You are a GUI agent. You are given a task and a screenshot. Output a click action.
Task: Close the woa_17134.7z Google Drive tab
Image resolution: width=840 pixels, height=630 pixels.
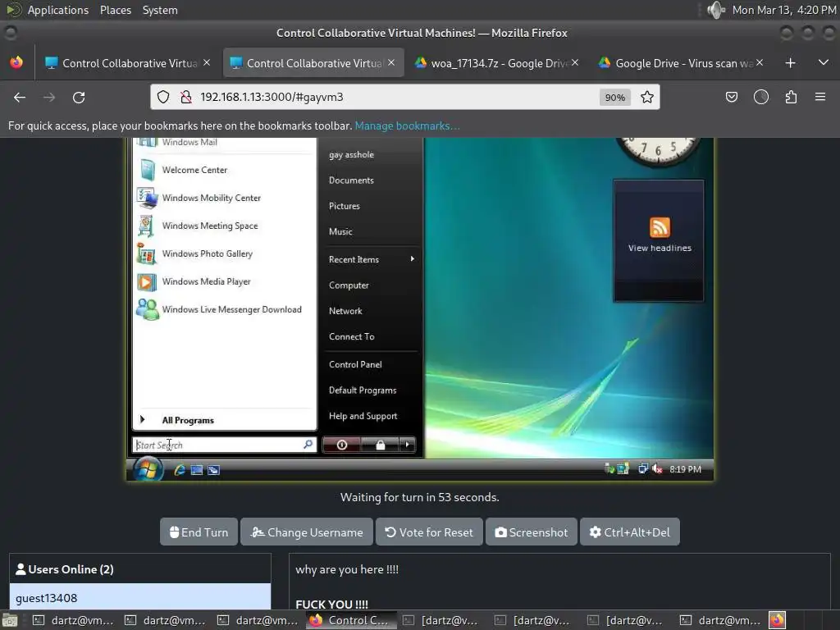click(x=575, y=62)
